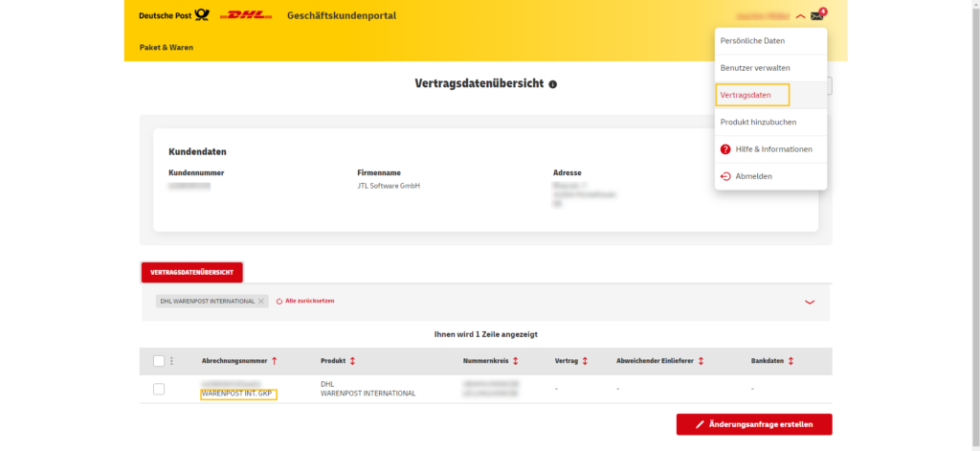980x451 pixels.
Task: Click Abmelden to log out
Action: [x=770, y=176]
